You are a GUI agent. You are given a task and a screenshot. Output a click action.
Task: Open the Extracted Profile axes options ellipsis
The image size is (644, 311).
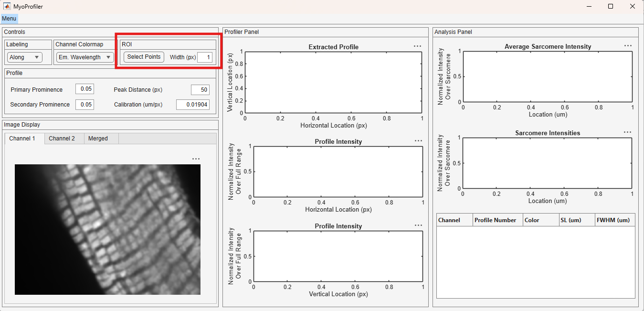click(x=417, y=46)
